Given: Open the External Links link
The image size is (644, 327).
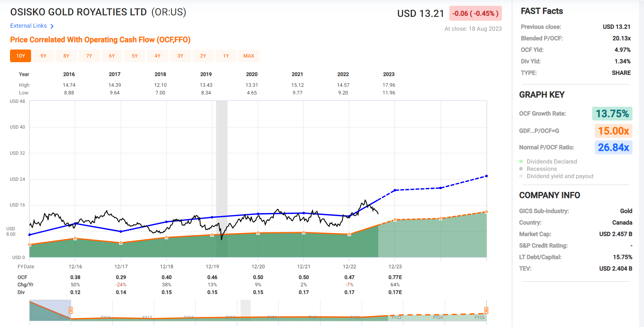Looking at the screenshot, I should (28, 26).
